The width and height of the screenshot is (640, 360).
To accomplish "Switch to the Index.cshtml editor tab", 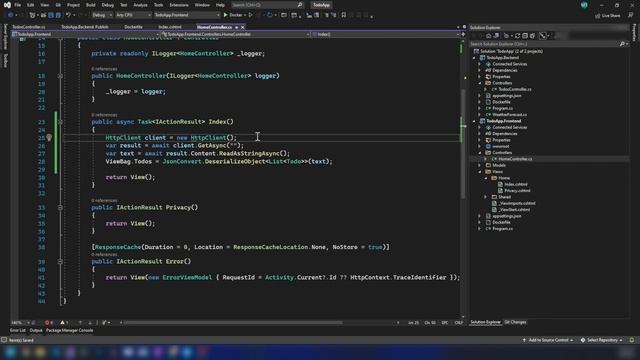I will [170, 27].
